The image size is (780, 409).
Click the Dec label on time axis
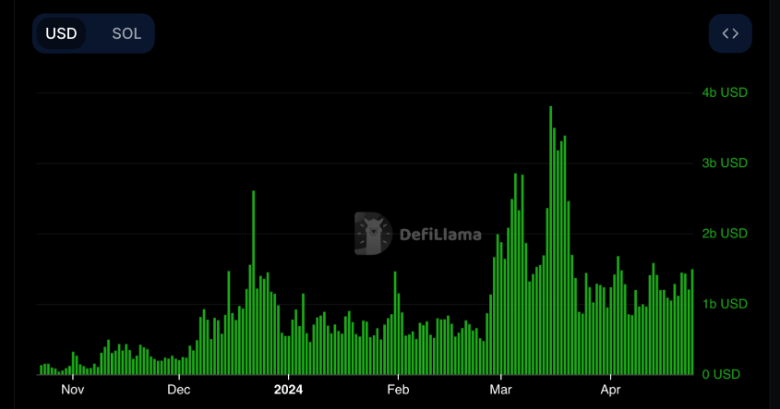(179, 390)
